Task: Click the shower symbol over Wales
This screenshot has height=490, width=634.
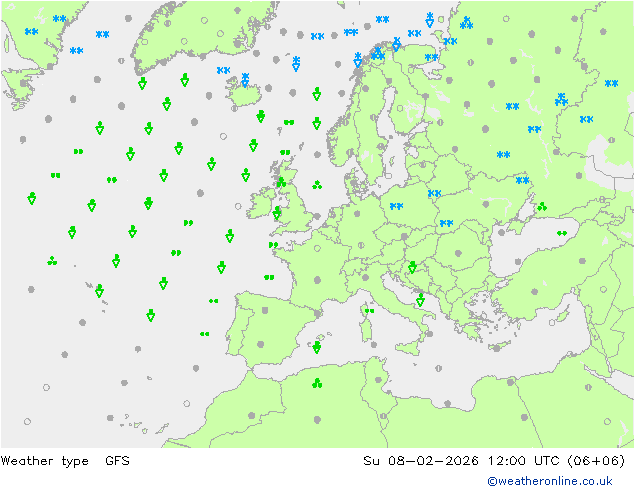Action: tap(277, 213)
